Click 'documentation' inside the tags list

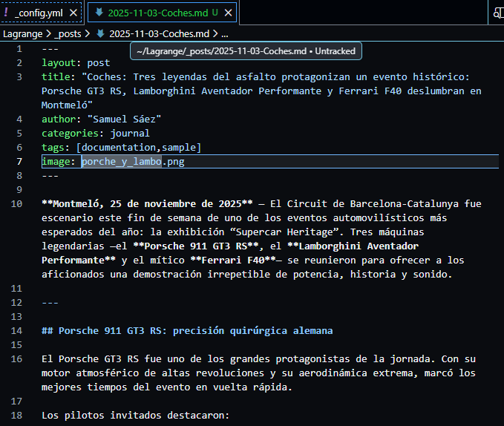pyautogui.click(x=119, y=148)
